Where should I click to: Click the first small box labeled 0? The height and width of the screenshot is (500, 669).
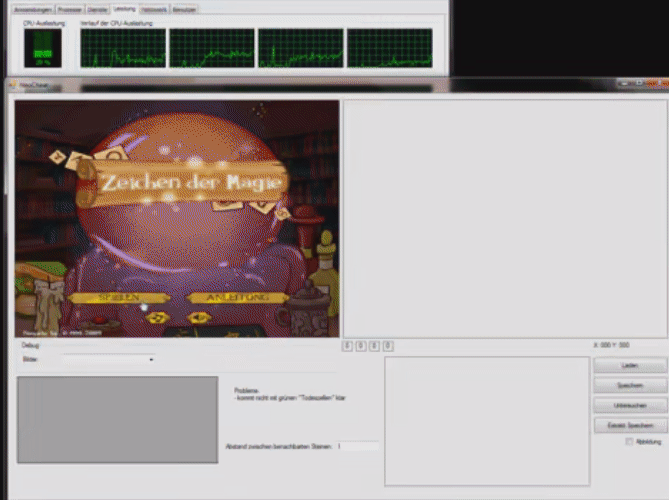point(348,346)
